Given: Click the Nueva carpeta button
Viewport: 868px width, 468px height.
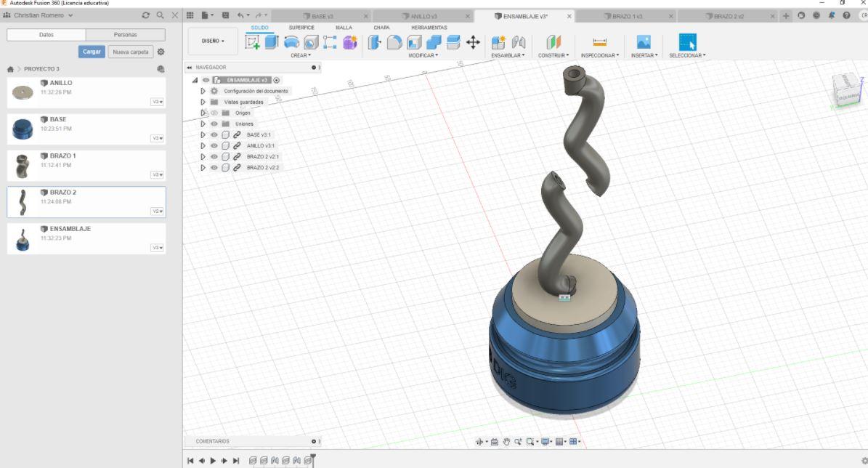Looking at the screenshot, I should tap(131, 52).
